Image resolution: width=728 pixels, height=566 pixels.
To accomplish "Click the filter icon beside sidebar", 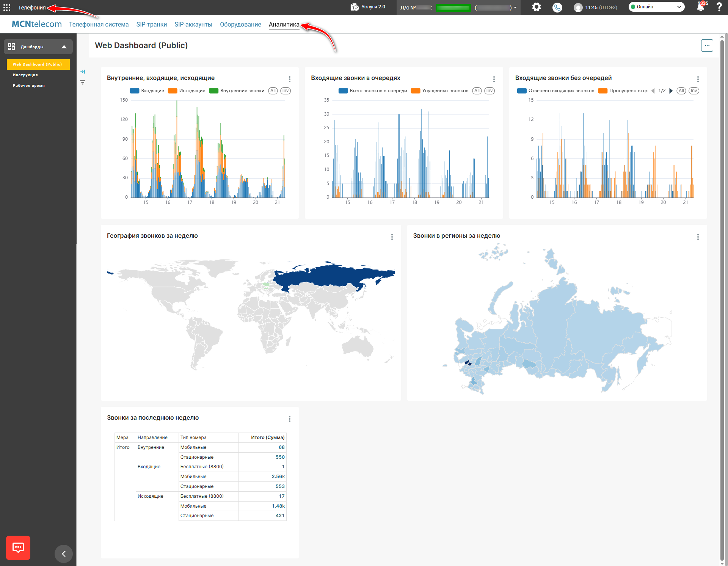I will pos(83,82).
